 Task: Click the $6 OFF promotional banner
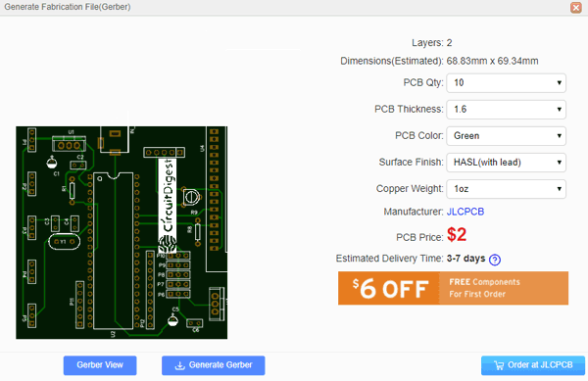coord(453,288)
